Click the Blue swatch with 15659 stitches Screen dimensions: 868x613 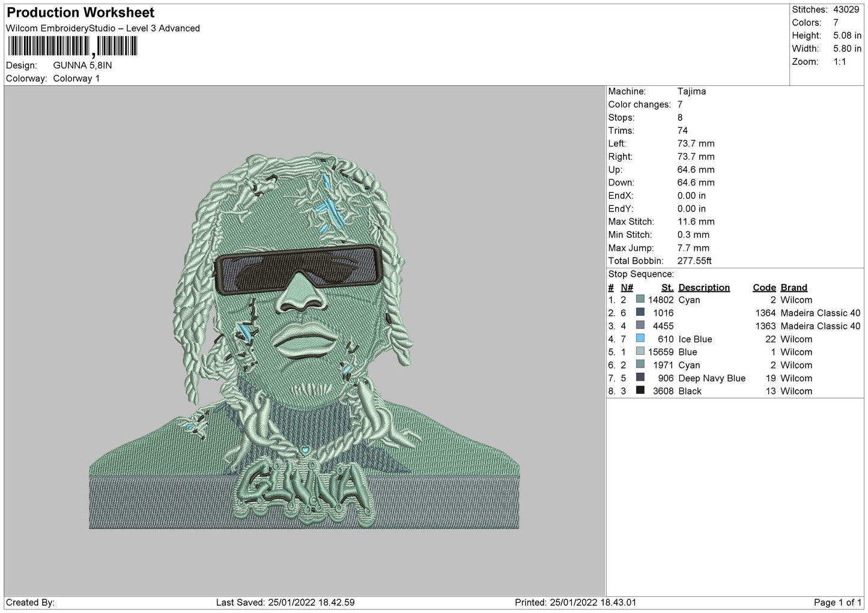pos(640,352)
